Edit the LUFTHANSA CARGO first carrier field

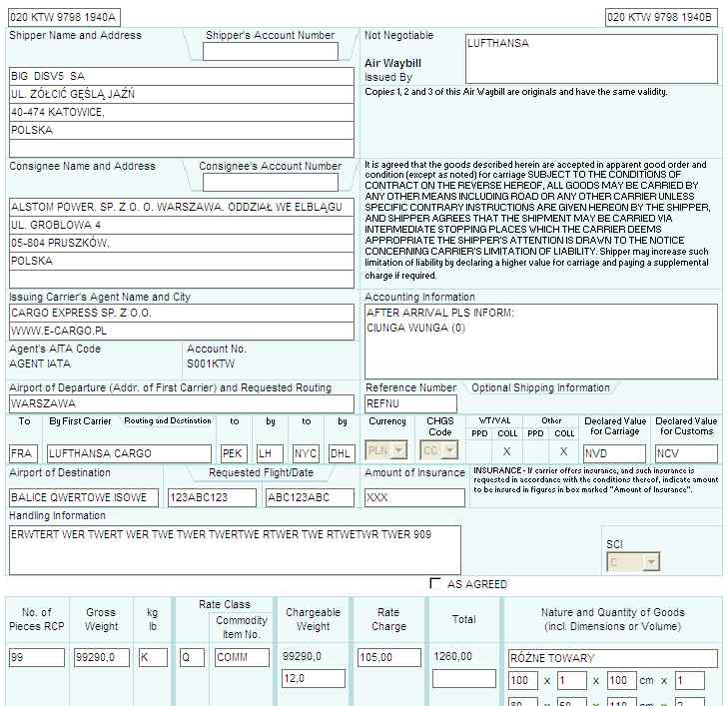click(129, 453)
